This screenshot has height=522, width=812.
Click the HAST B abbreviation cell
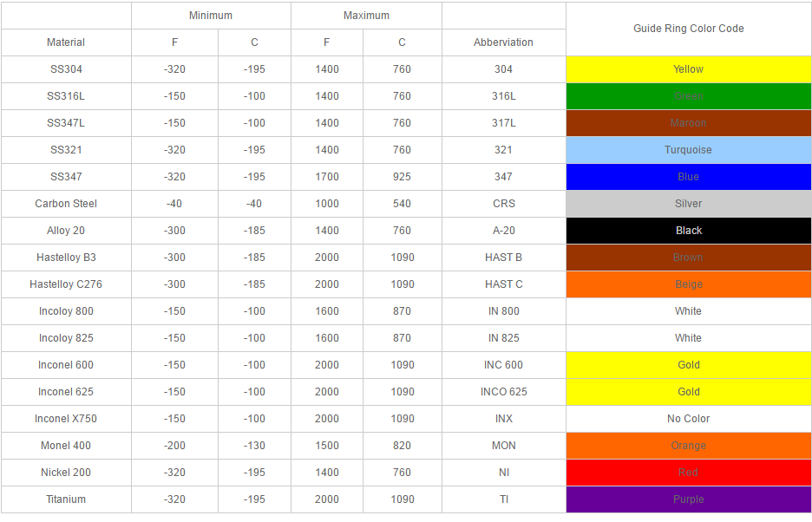pyautogui.click(x=503, y=258)
